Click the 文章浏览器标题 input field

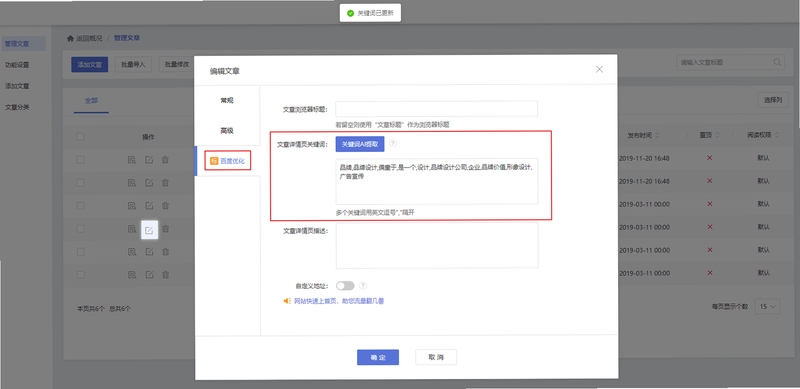(x=436, y=109)
